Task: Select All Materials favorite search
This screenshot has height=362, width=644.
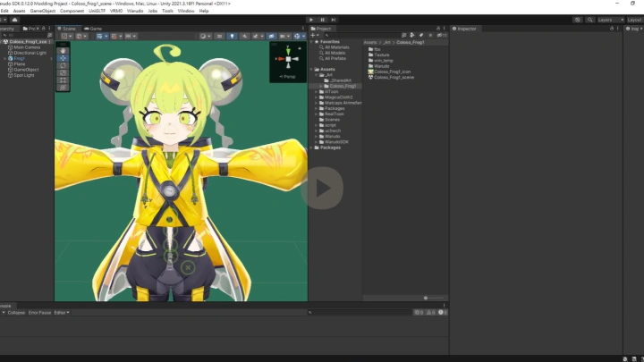Action: point(337,47)
